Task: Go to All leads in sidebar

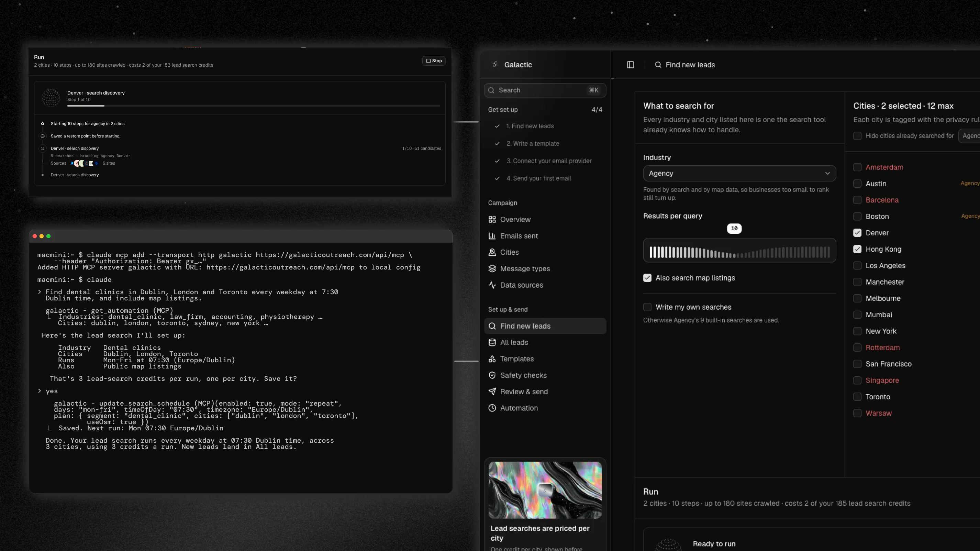Action: 545,342
